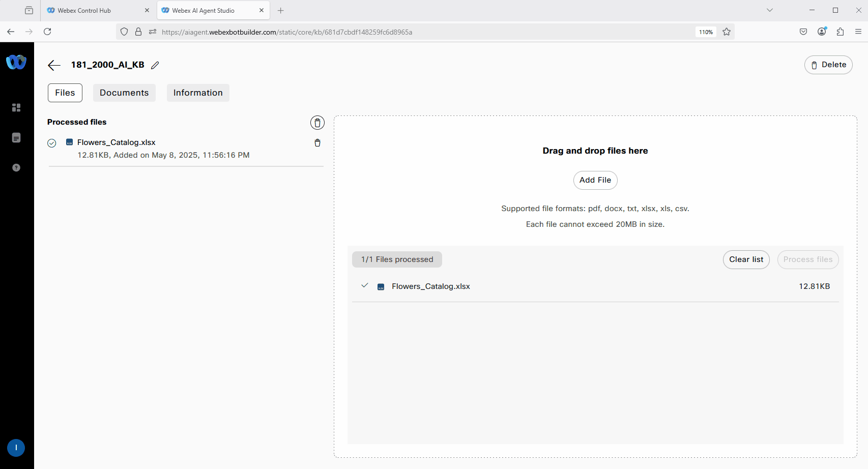Click the Add File button

(595, 180)
